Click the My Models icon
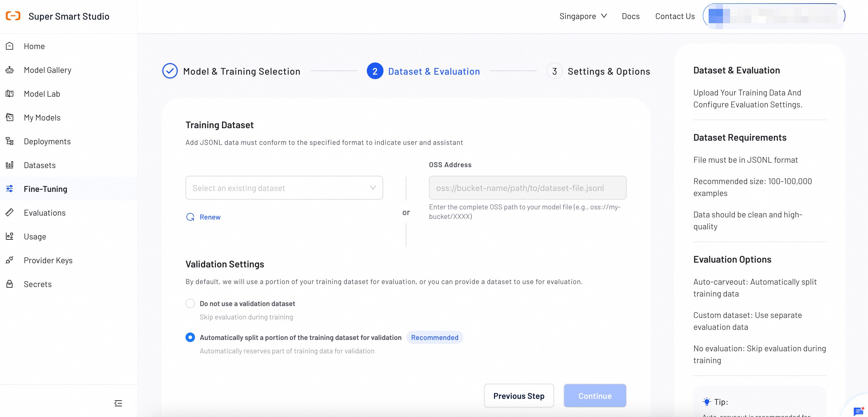868x417 pixels. point(10,117)
